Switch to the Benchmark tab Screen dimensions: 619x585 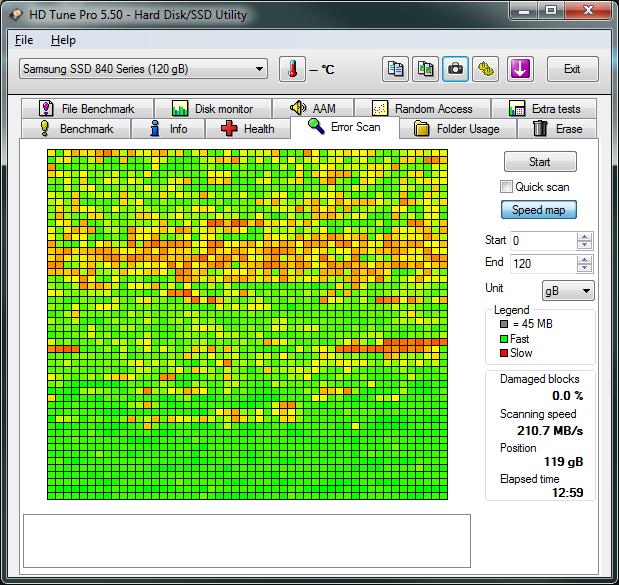coord(76,129)
